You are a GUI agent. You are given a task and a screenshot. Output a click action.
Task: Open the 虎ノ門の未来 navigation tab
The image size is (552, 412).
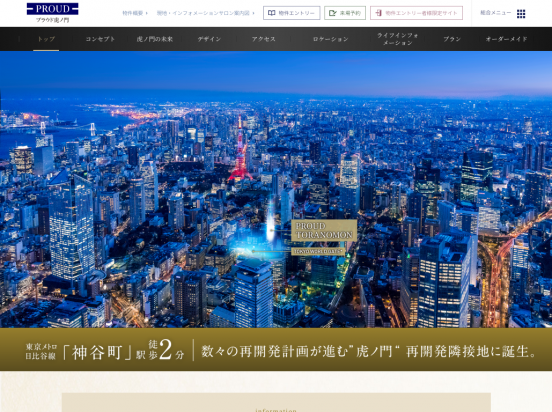155,39
